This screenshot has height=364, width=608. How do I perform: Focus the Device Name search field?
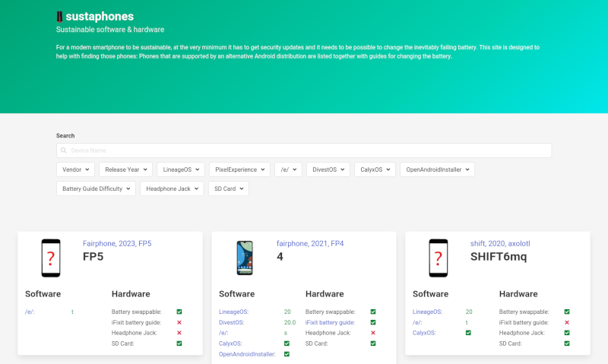pos(304,150)
